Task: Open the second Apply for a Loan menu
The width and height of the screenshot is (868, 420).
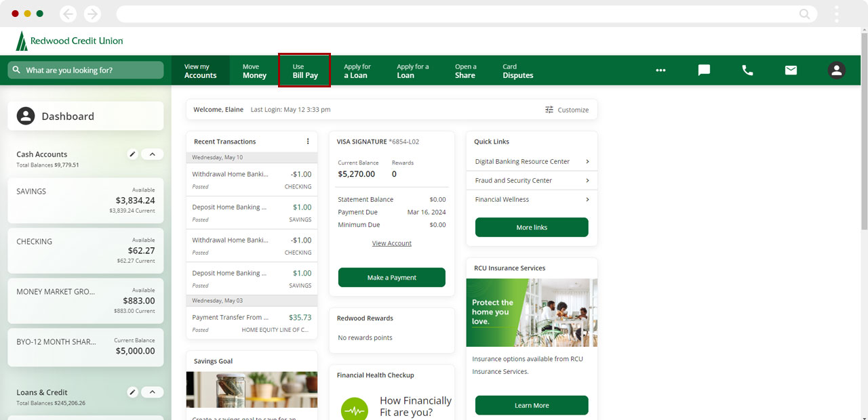Action: pyautogui.click(x=412, y=70)
